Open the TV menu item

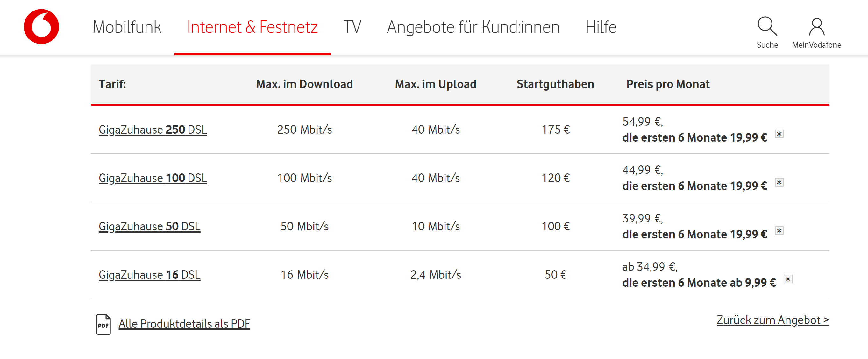point(352,27)
